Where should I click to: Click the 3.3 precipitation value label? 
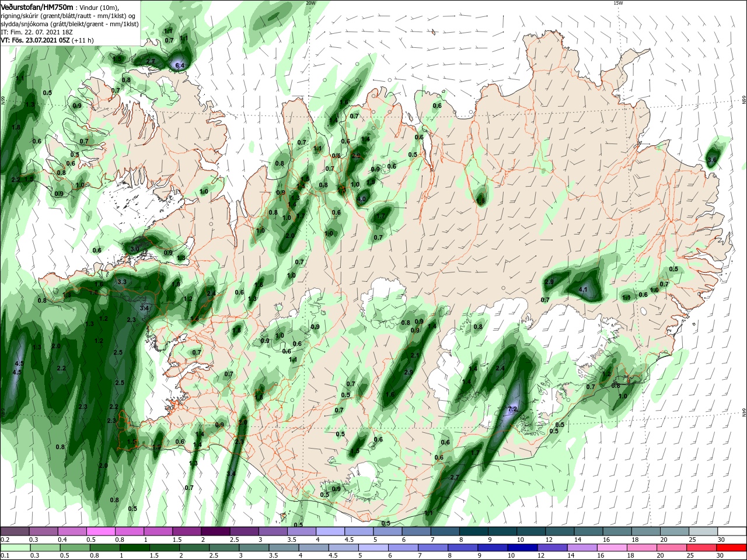tap(122, 282)
